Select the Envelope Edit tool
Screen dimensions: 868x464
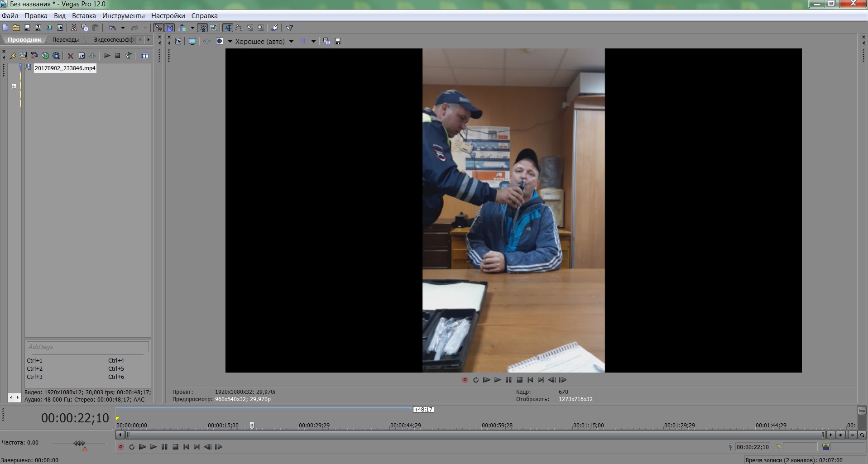coord(239,28)
